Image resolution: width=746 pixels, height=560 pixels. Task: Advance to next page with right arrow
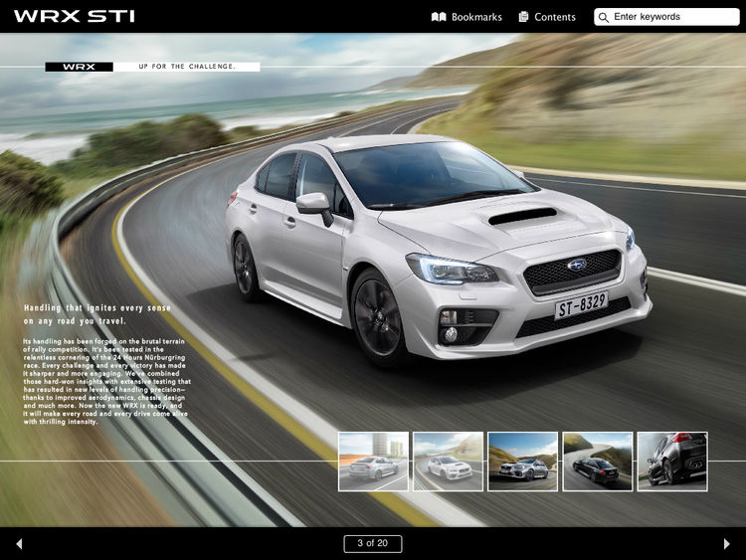(x=727, y=543)
